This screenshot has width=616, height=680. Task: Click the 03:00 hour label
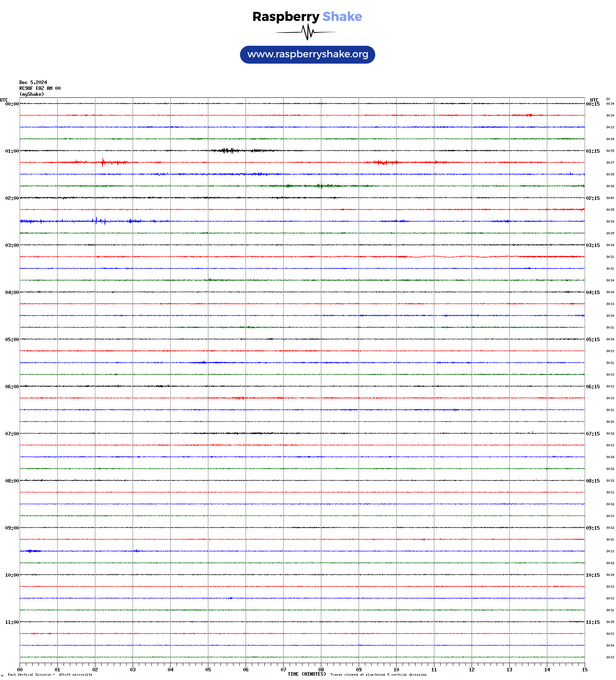(12, 245)
